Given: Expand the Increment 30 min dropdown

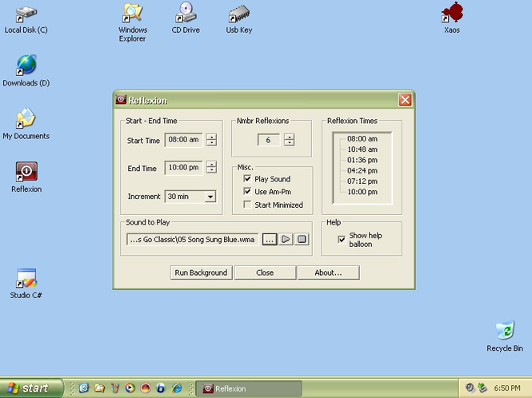Looking at the screenshot, I should point(210,197).
